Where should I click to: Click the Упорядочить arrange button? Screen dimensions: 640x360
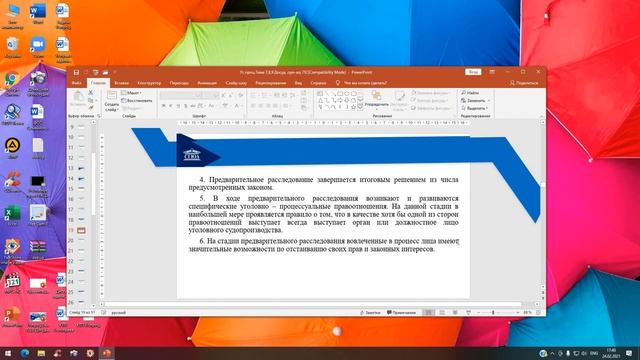(376, 100)
